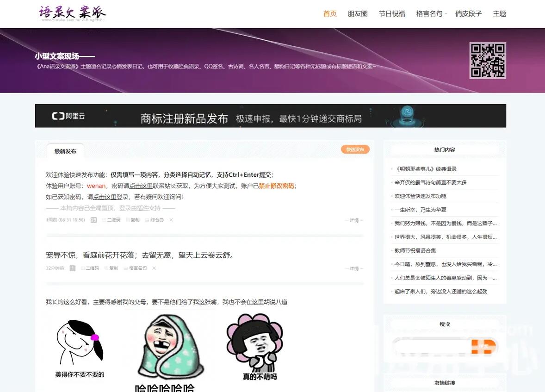The width and height of the screenshot is (545, 392).
Task: Click the Aliyun logo in the ad banner
Action: [x=68, y=115]
